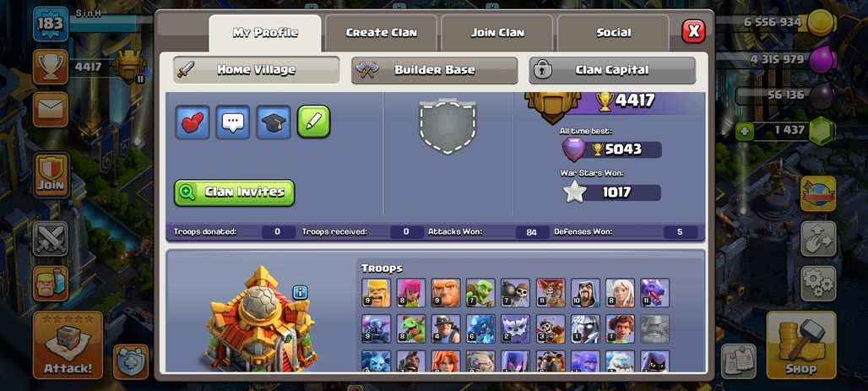Switch to the Join Clan tab
868x391 pixels.
[497, 33]
